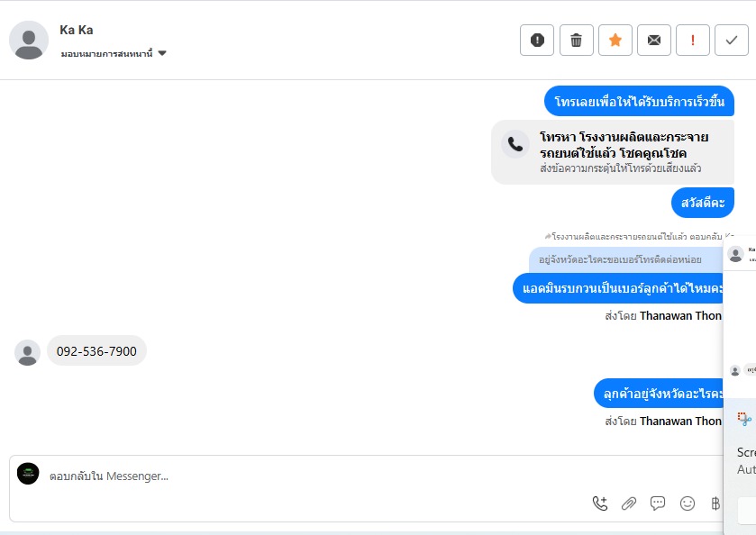Mark conversation as unread with envelope icon
Screen dimensions: 756x535
[654, 40]
